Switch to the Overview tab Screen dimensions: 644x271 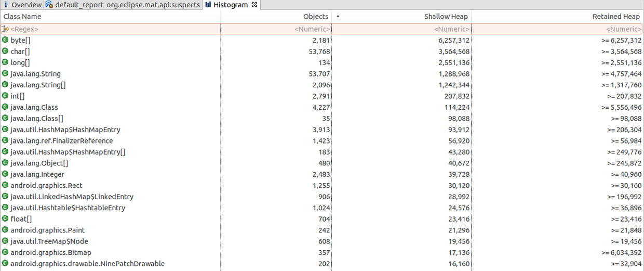click(22, 5)
